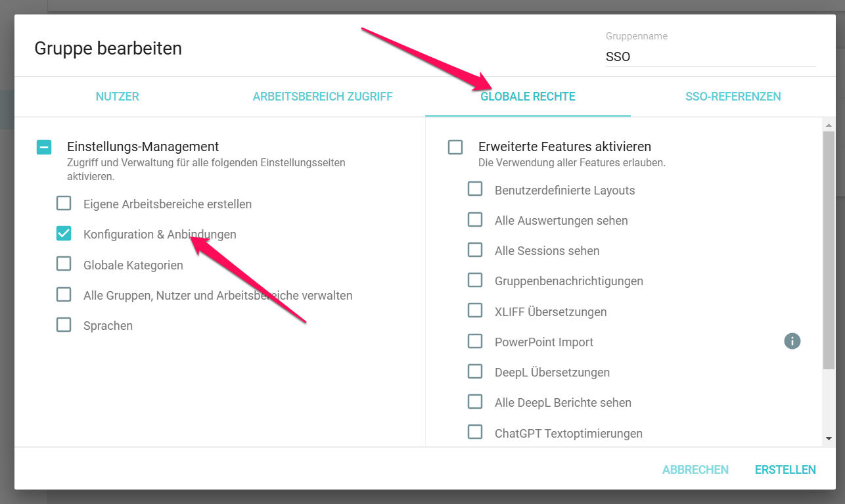Click scrollbar down arrow in rights list

829,438
